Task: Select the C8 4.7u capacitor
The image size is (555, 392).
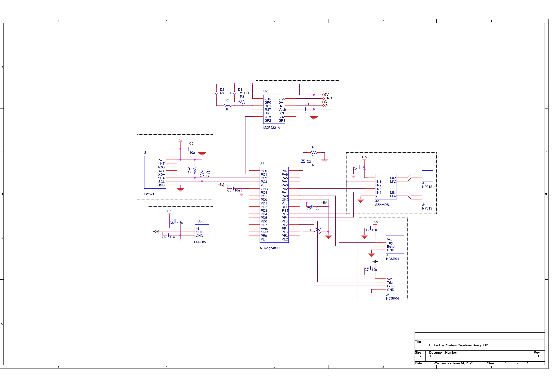Action: pos(175,221)
